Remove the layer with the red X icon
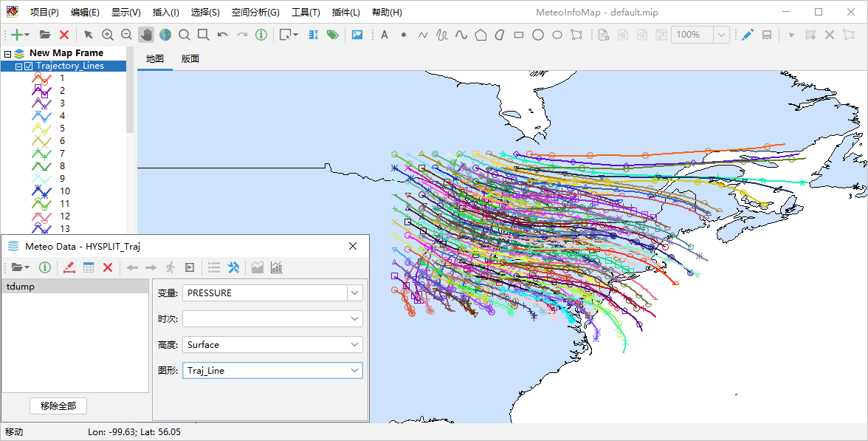The height and width of the screenshot is (441, 868). click(64, 35)
